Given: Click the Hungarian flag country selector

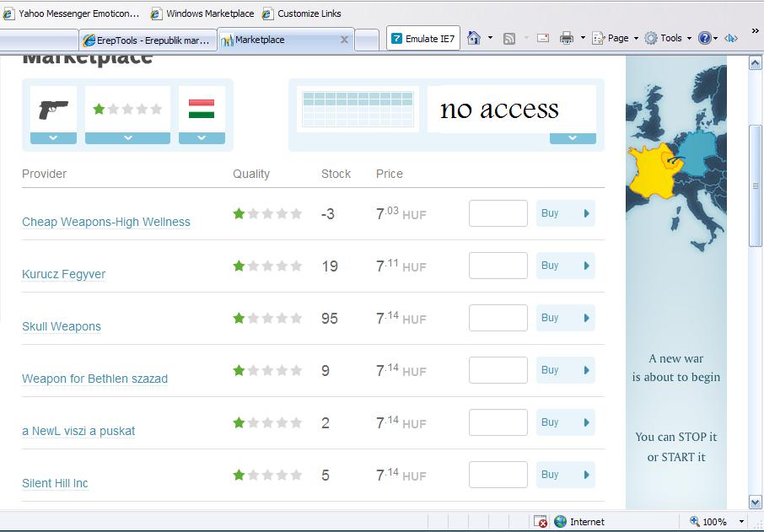Looking at the screenshot, I should click(x=202, y=109).
